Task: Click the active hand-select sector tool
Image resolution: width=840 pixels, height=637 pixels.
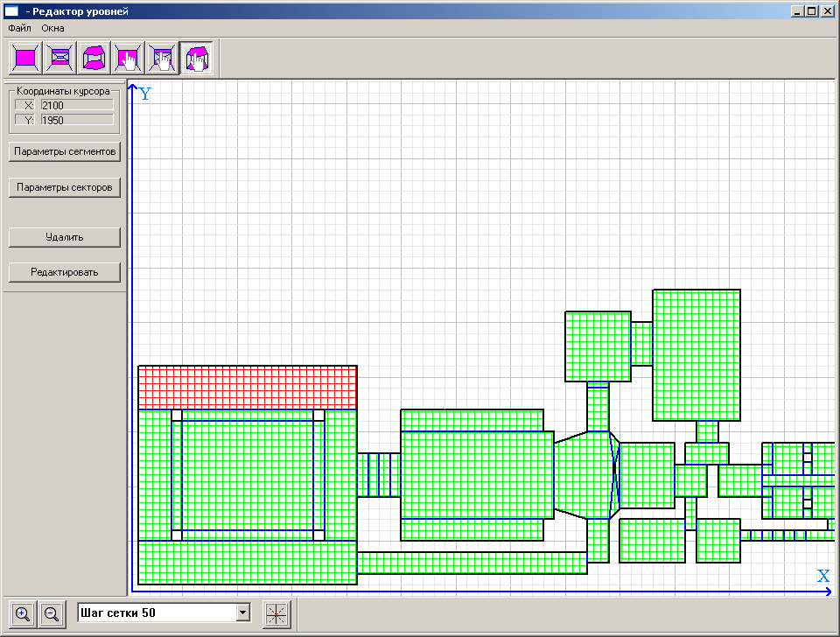Action: coord(197,58)
